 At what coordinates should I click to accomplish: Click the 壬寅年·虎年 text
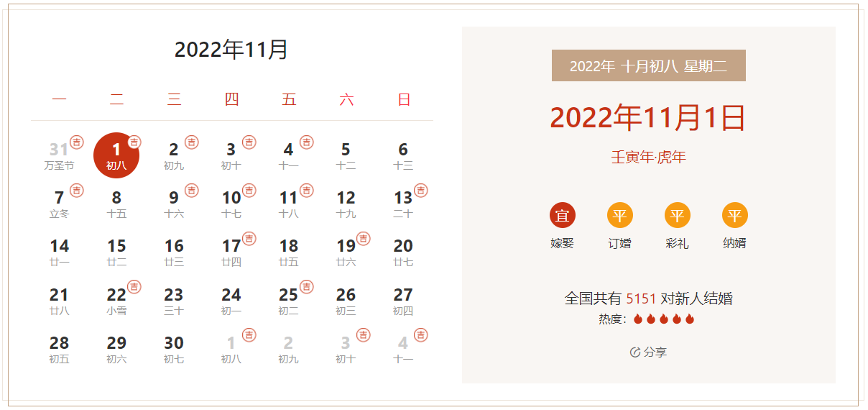[649, 158]
